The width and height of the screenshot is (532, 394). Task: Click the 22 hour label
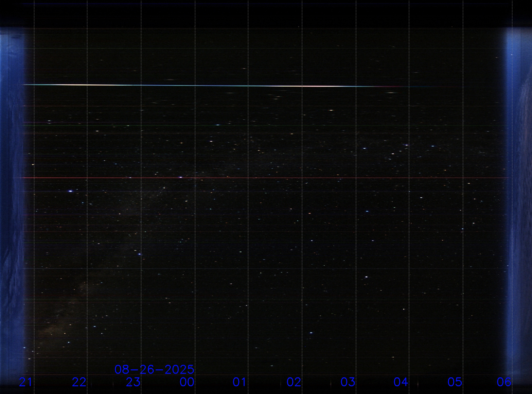pos(79,382)
